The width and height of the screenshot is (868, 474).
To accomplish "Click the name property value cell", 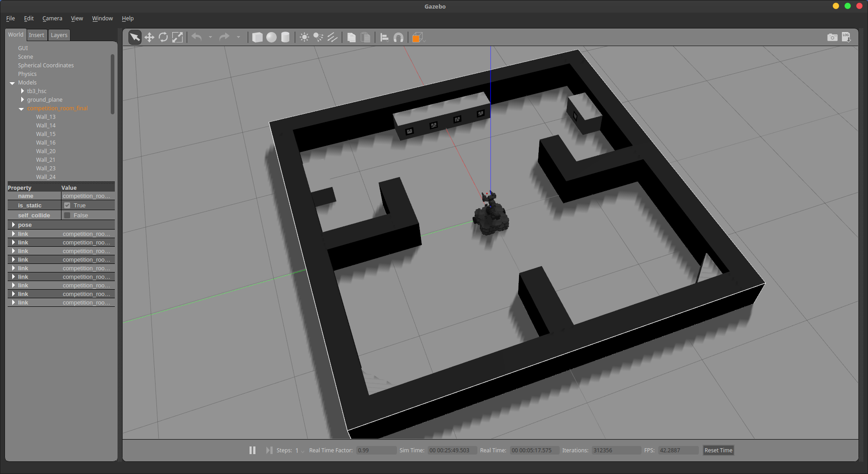I will pyautogui.click(x=88, y=196).
